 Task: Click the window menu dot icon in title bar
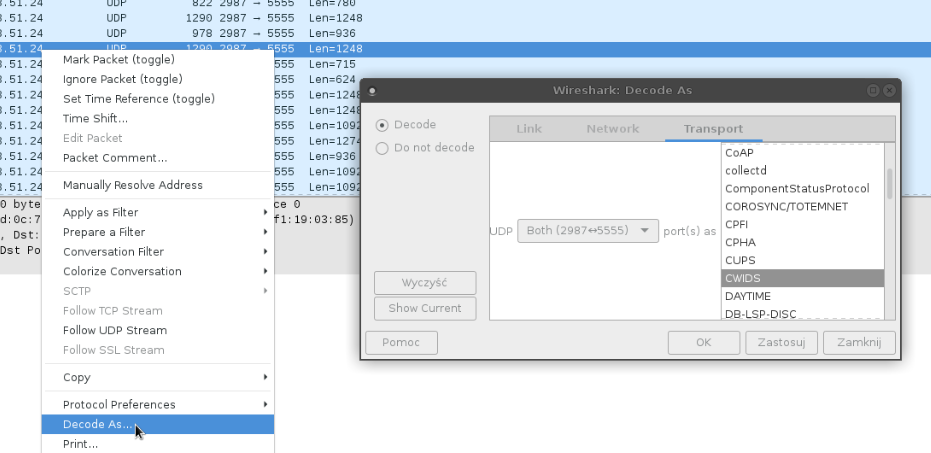pos(372,91)
